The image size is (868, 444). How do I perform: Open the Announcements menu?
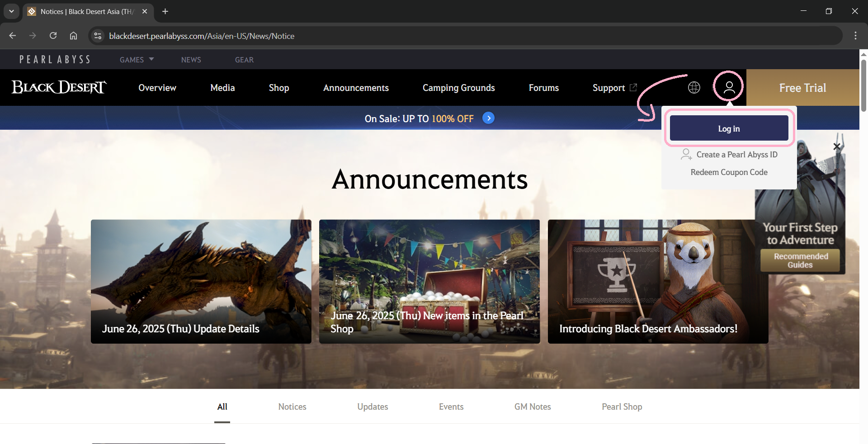[x=356, y=88]
